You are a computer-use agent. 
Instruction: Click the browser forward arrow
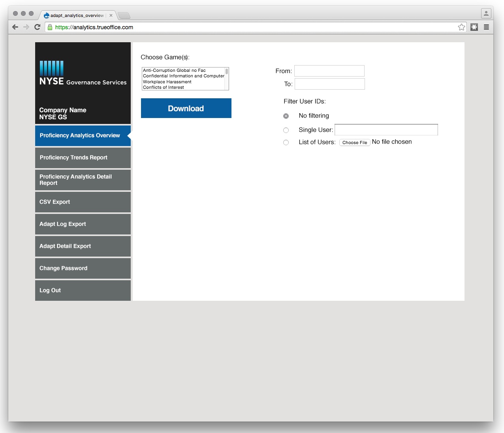click(26, 27)
